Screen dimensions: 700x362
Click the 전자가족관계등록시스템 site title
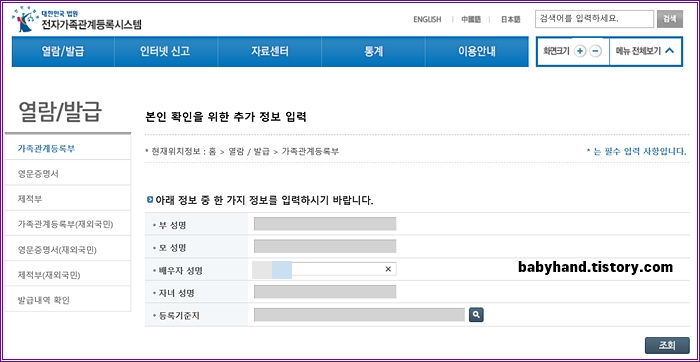pos(92,25)
